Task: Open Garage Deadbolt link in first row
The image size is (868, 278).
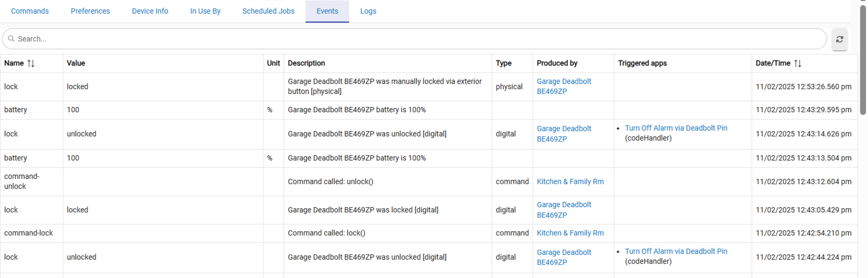Action: [563, 86]
